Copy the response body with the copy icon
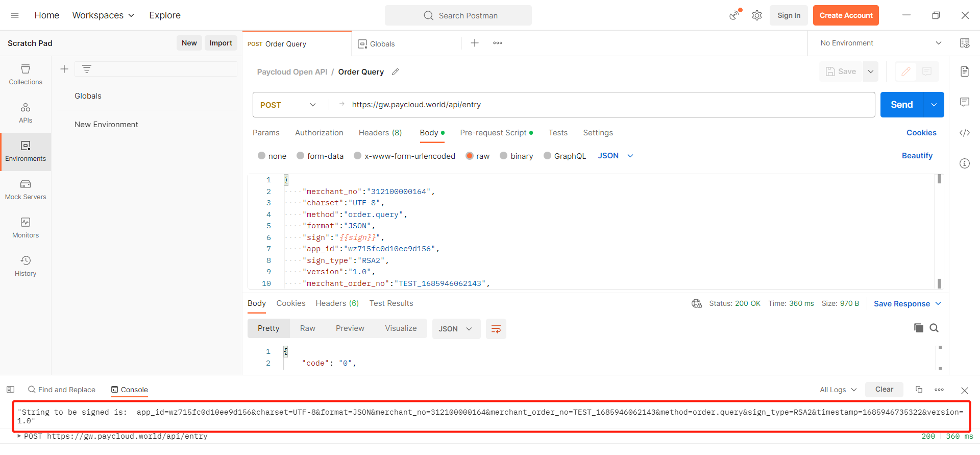The width and height of the screenshot is (980, 455). [x=919, y=328]
